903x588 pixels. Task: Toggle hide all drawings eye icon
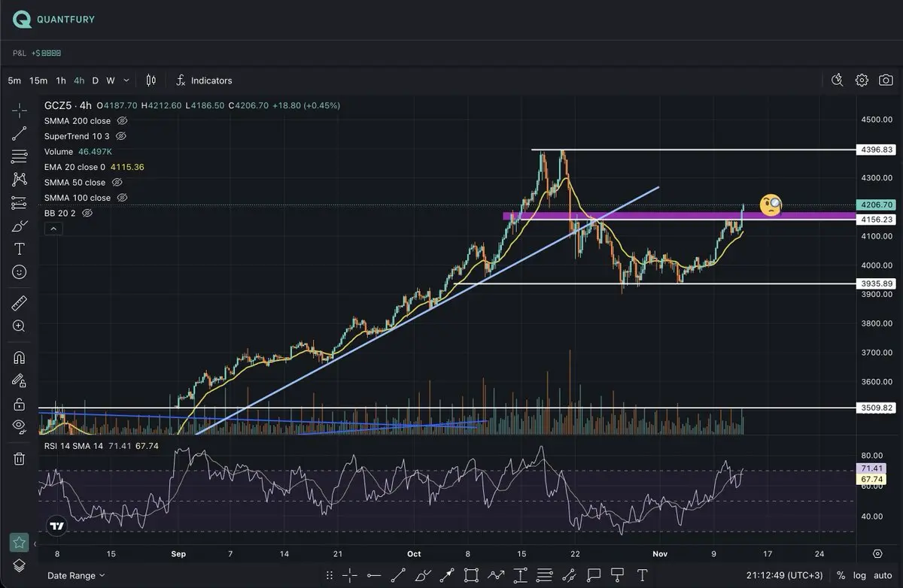pyautogui.click(x=20, y=427)
